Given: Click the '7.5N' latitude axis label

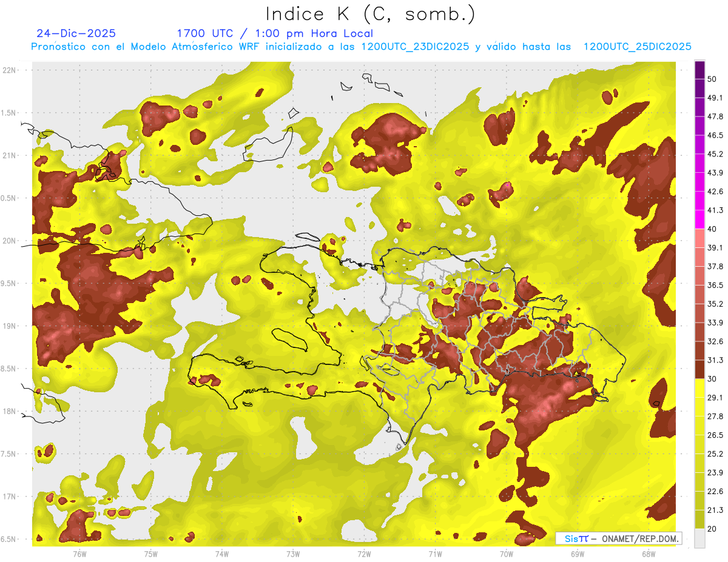Looking at the screenshot, I should [9, 454].
